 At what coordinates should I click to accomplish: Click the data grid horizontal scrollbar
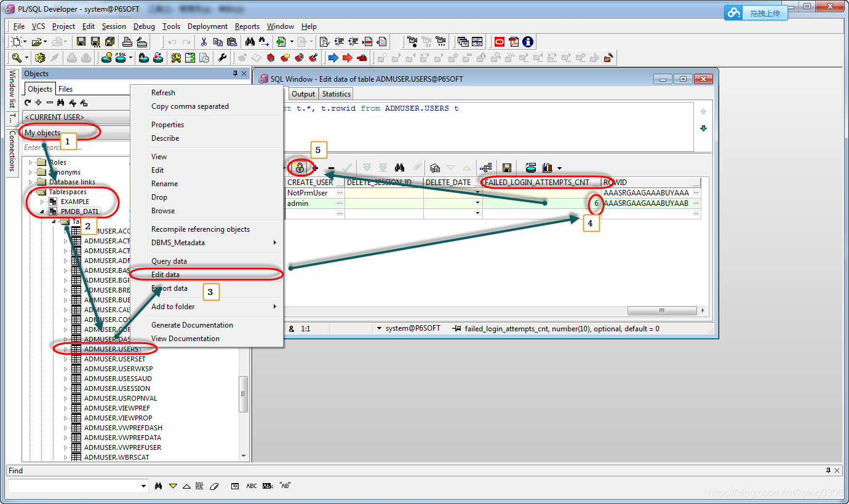661,310
